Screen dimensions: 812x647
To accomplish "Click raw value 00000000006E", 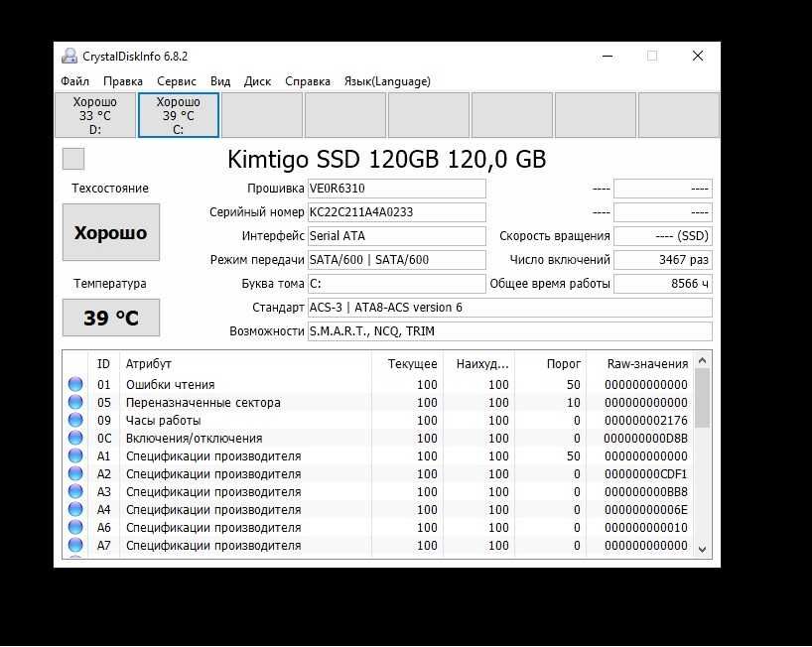I will point(646,509).
